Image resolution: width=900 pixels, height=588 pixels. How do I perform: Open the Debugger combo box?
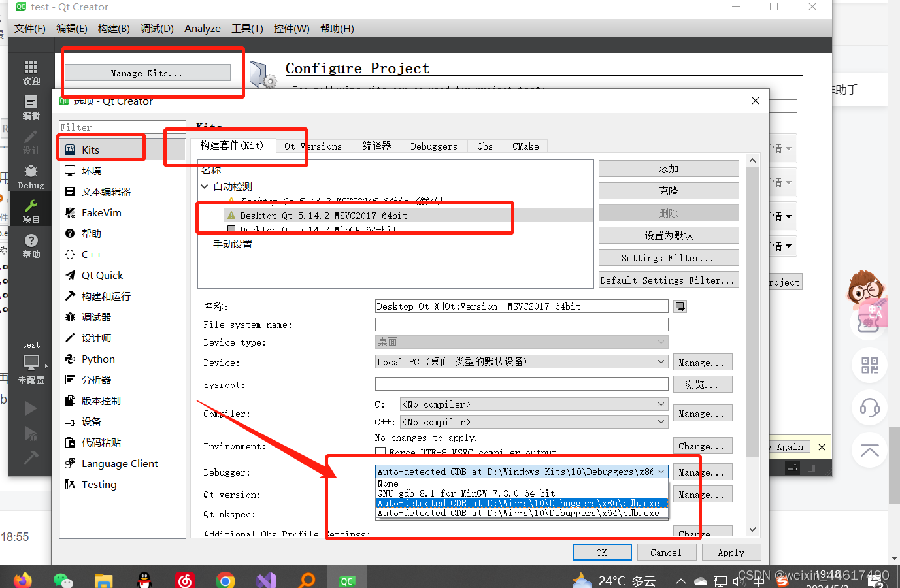click(522, 472)
